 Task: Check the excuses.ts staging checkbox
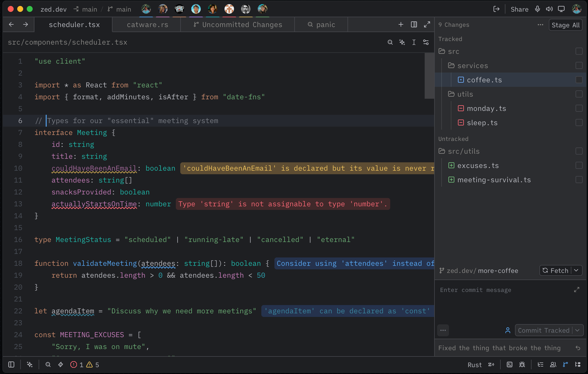click(579, 165)
